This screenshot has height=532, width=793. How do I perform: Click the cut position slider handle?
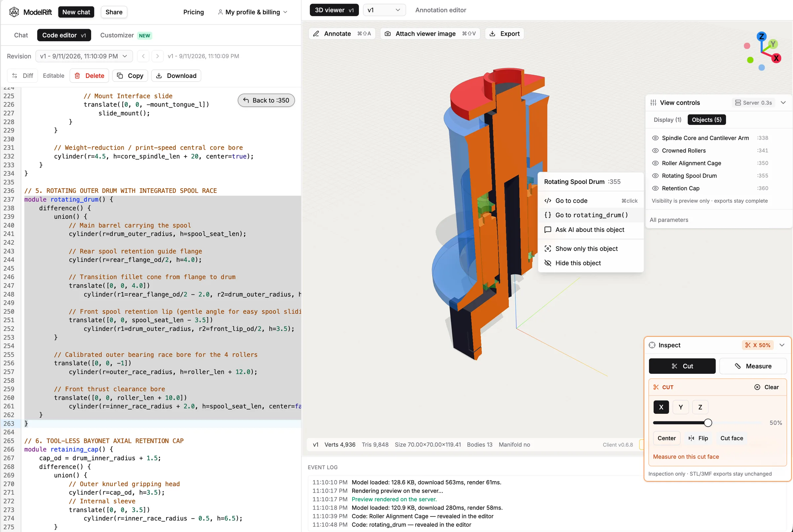coord(708,422)
